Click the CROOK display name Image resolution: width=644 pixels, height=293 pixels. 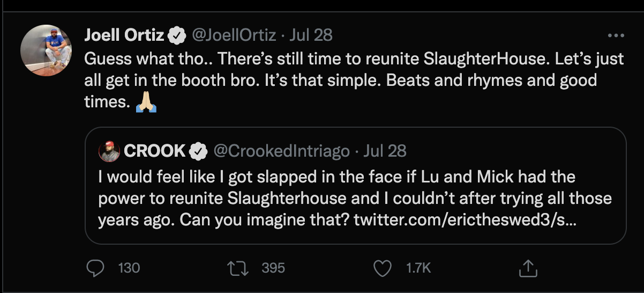click(x=154, y=151)
